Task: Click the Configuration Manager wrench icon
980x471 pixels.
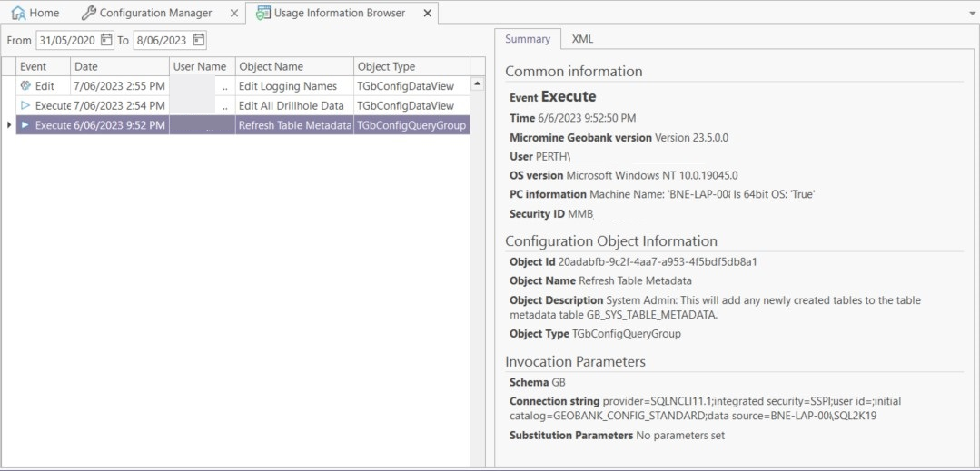Action: [x=88, y=14]
